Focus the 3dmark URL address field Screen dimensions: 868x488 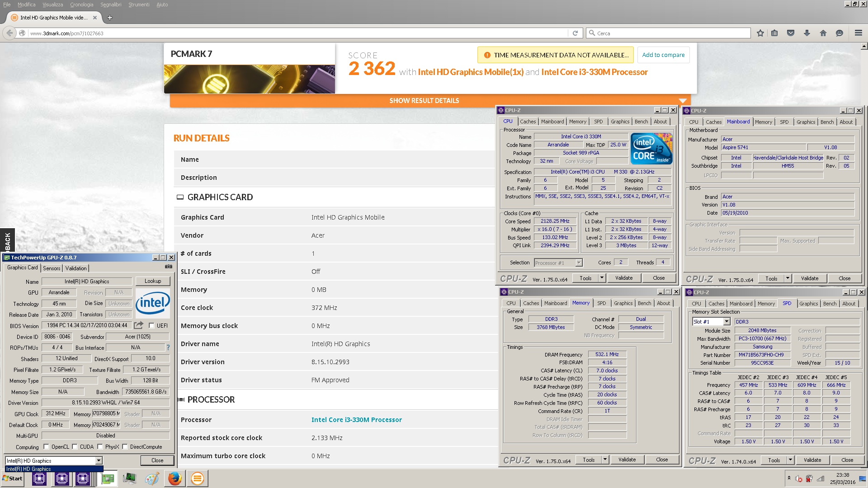pos(298,33)
